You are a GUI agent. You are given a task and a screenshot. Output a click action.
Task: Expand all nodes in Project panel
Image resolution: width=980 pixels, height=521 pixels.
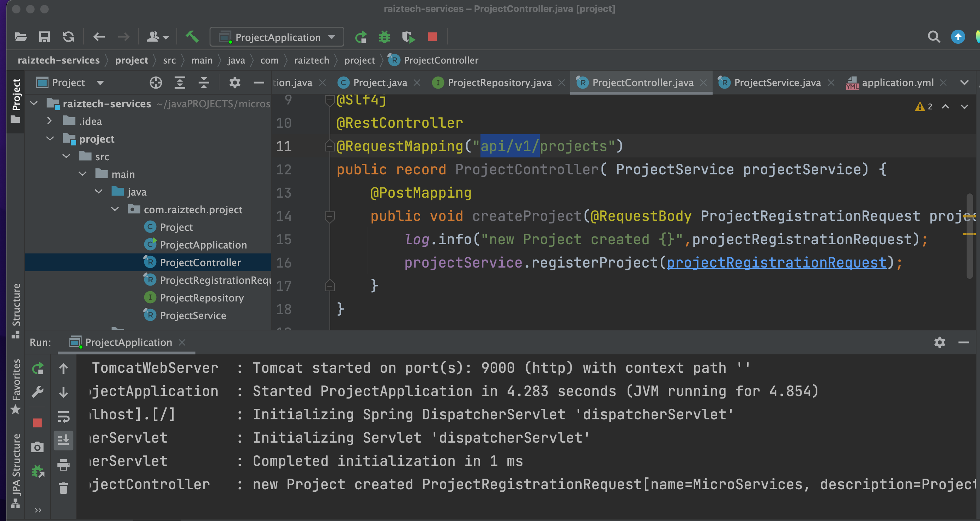click(180, 83)
